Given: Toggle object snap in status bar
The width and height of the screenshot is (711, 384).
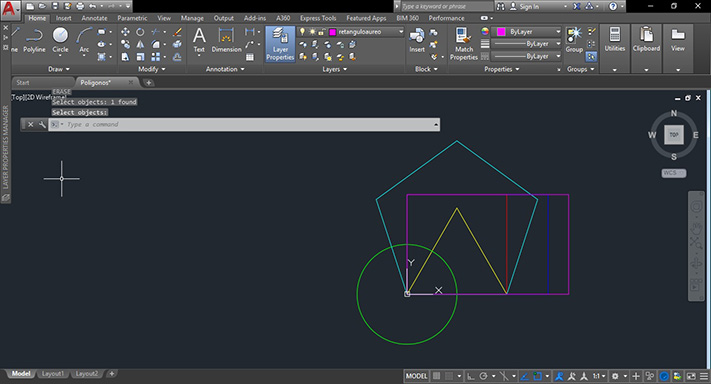Looking at the screenshot, I should point(537,376).
